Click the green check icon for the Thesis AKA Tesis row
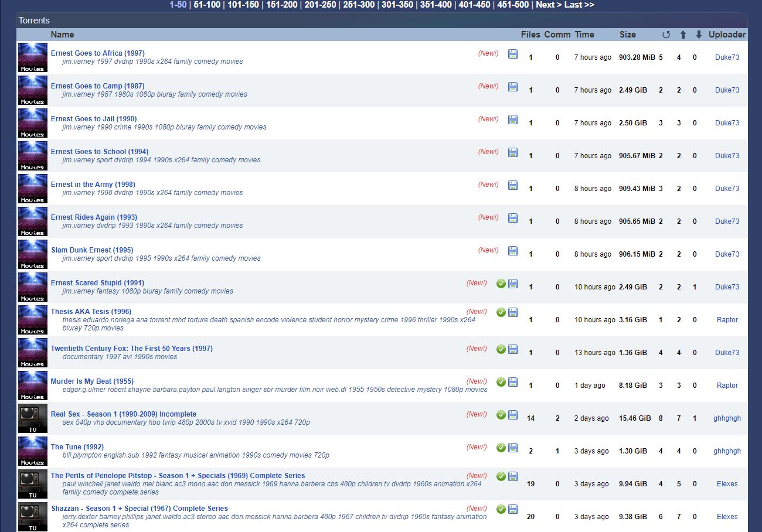 [501, 312]
